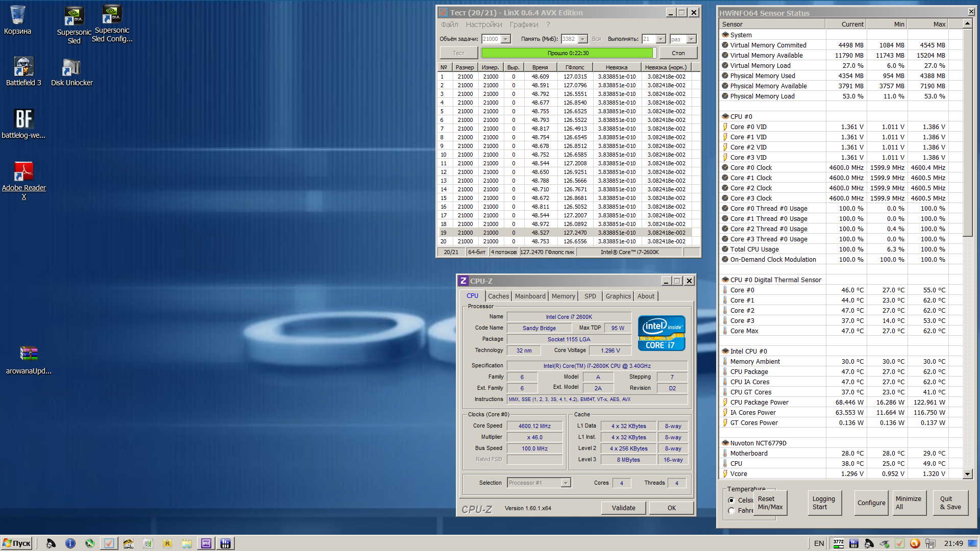The height and width of the screenshot is (551, 980).
Task: Open Настройки menu in LinX
Action: [484, 24]
